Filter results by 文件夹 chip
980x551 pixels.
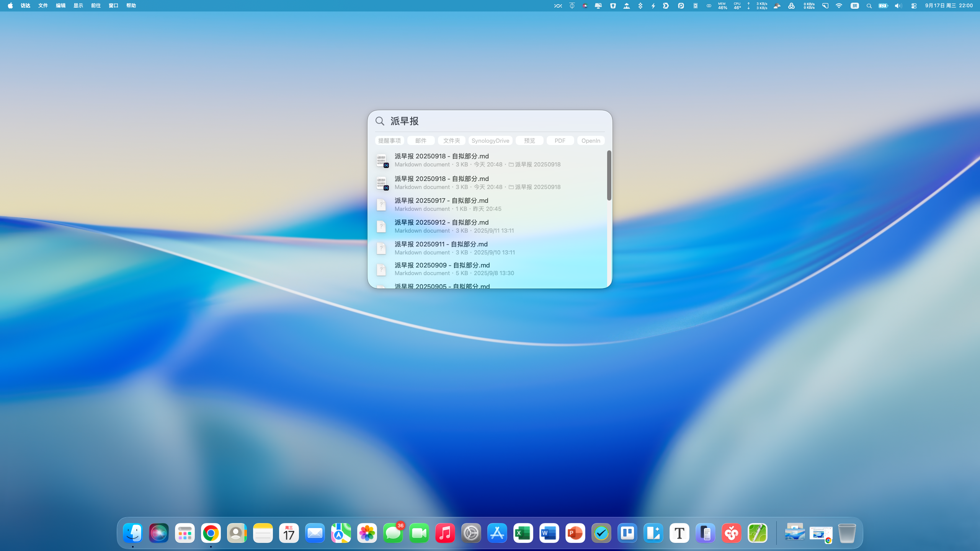point(451,140)
